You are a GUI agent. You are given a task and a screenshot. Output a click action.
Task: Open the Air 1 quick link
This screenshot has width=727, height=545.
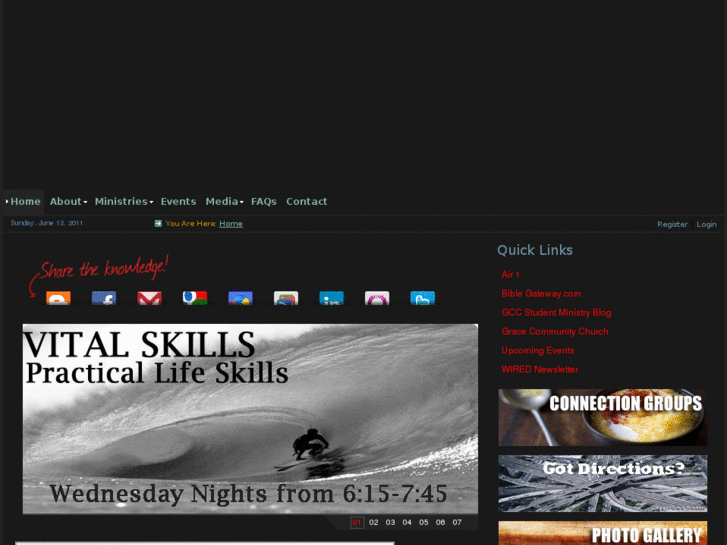point(510,275)
